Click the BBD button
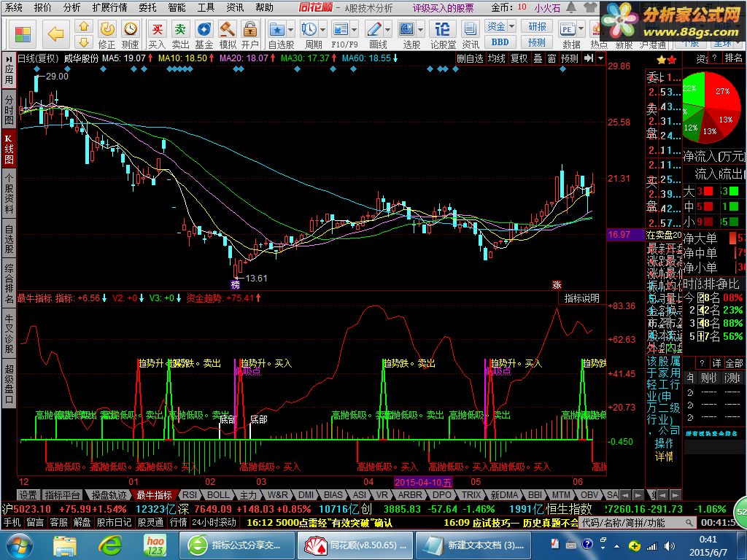 [500, 42]
